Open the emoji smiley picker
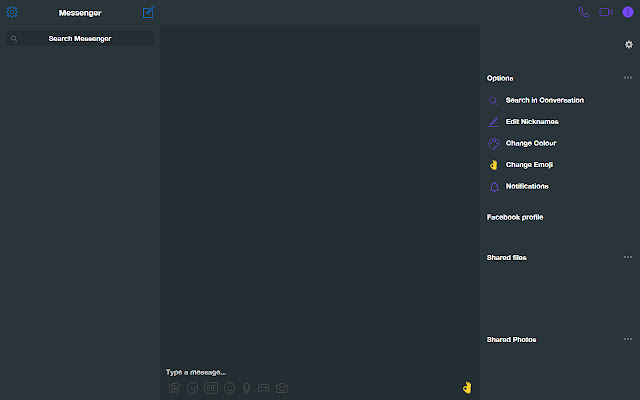Viewport: 640px width, 400px height. tap(229, 388)
